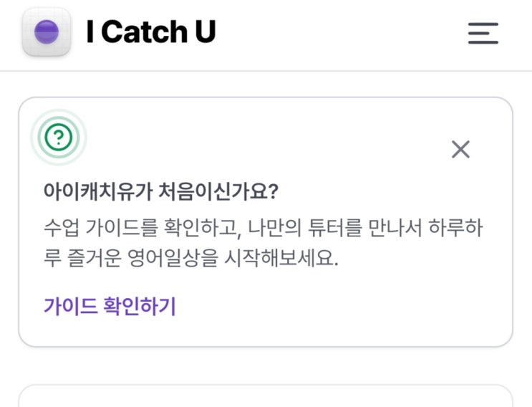Screen dimensions: 532x407
Task: Tap the partially visible card at the bottom
Action: (265, 398)
